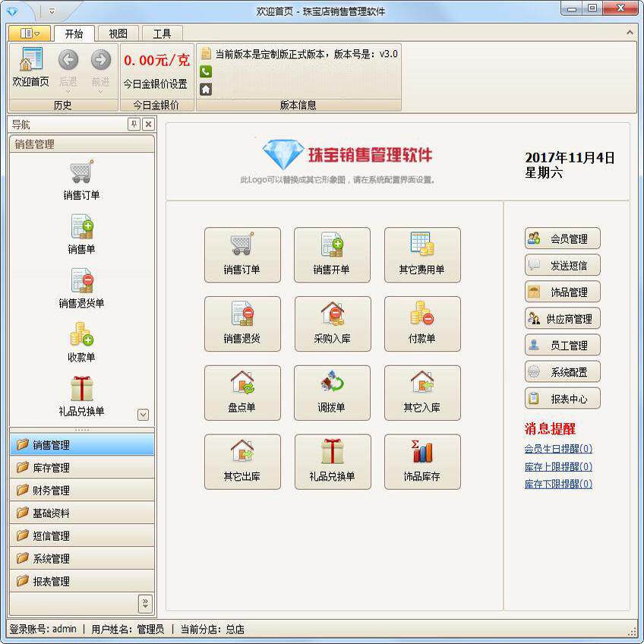Open the quick access toolbar dropdown arrow
Screen dimensions: 644x644
52,11
